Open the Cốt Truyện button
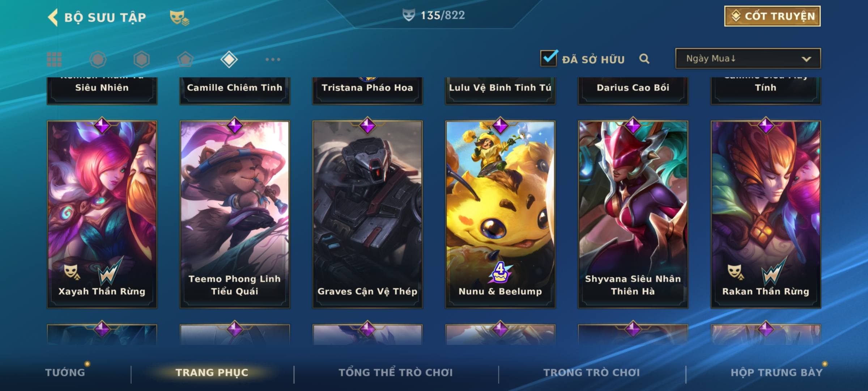Image resolution: width=868 pixels, height=391 pixels. [772, 16]
